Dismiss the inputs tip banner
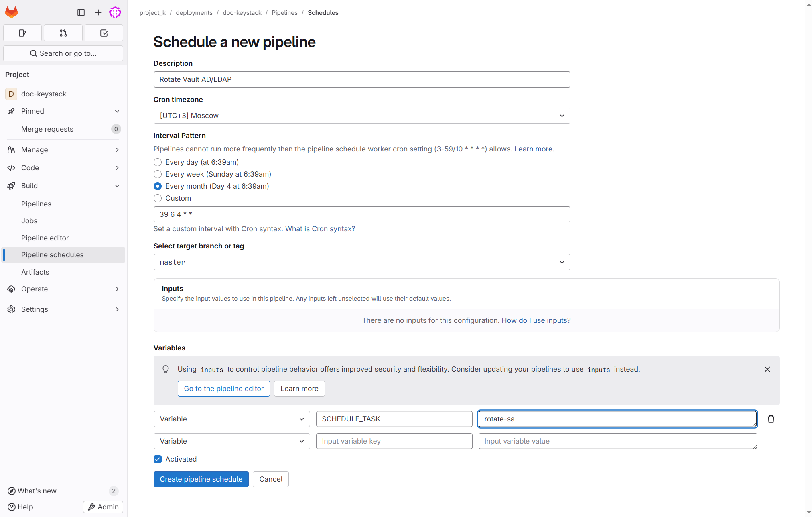The width and height of the screenshot is (812, 517). coord(767,369)
